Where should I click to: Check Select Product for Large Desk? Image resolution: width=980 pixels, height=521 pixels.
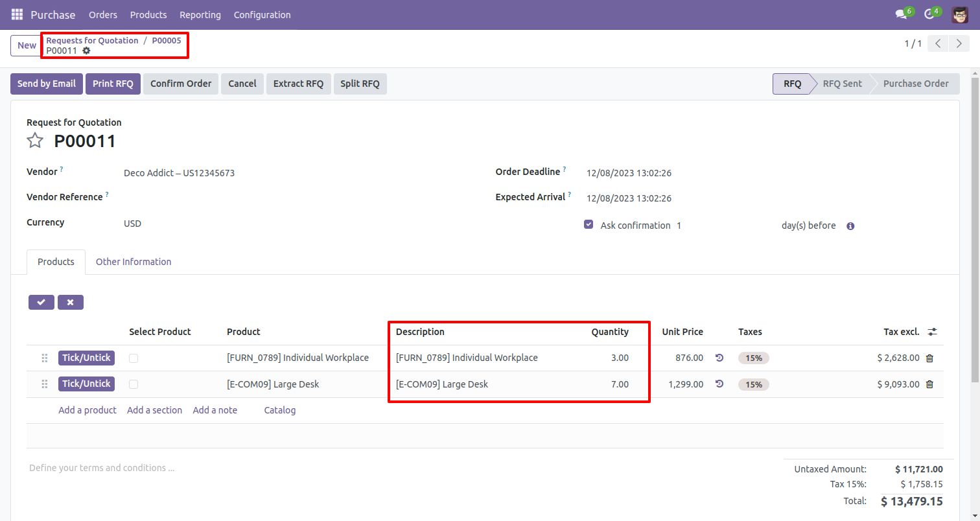coord(134,384)
